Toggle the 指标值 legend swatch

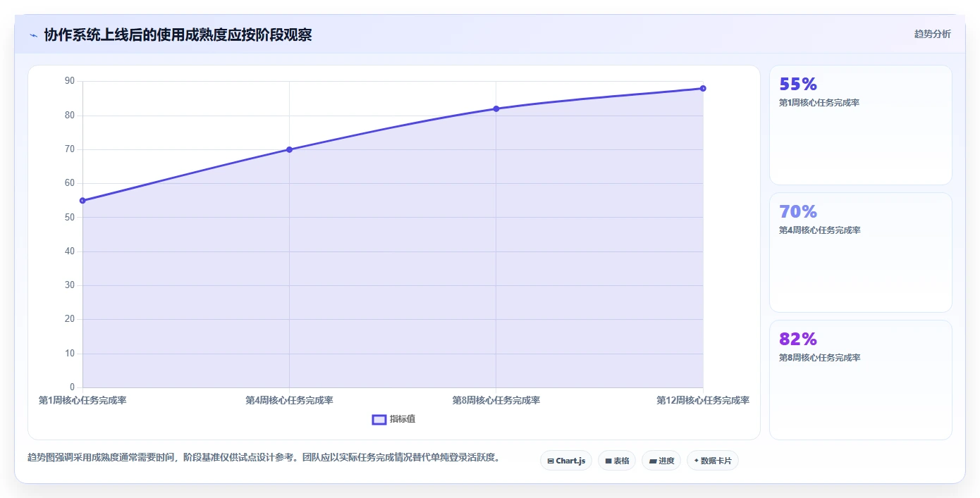[x=379, y=419]
